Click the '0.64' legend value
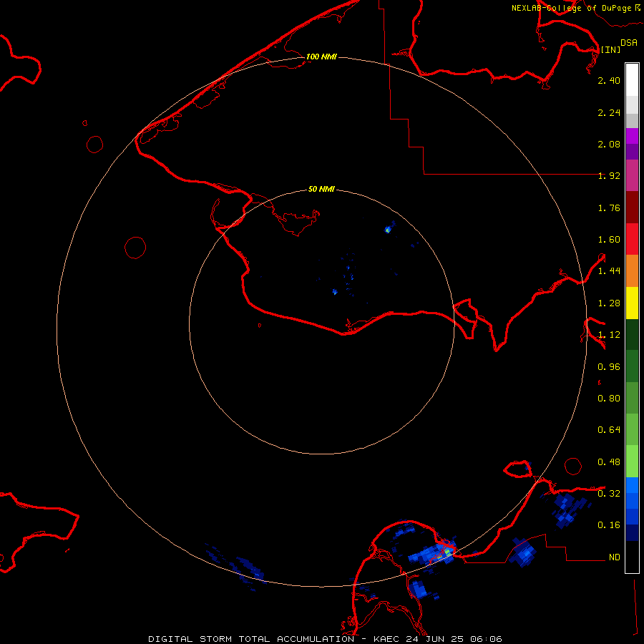This screenshot has height=644, width=644. 609,430
